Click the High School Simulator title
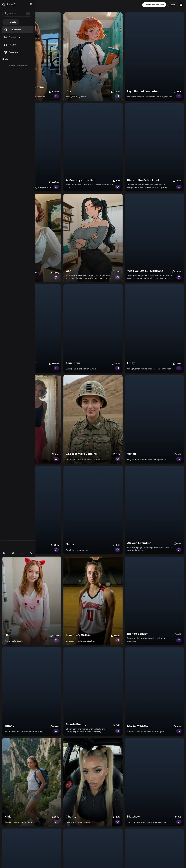Viewport: 186px width, 868px height. pos(142,91)
